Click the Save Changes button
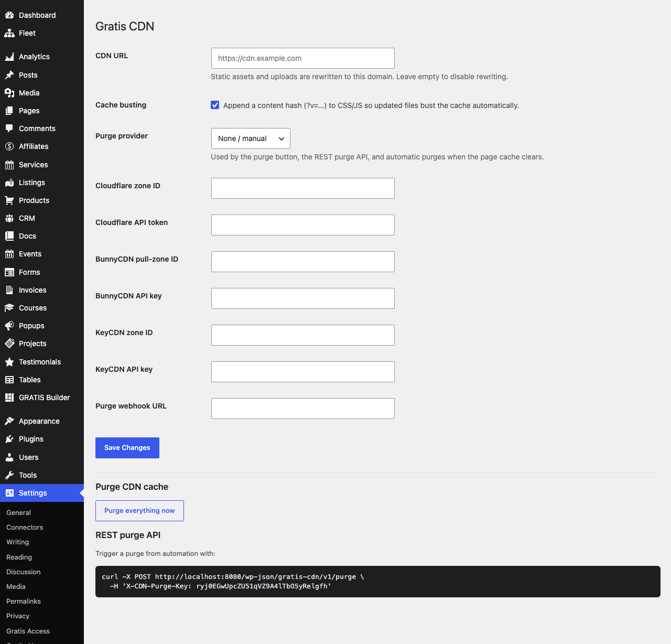Screen dimensions: 671x644 (x=127, y=448)
